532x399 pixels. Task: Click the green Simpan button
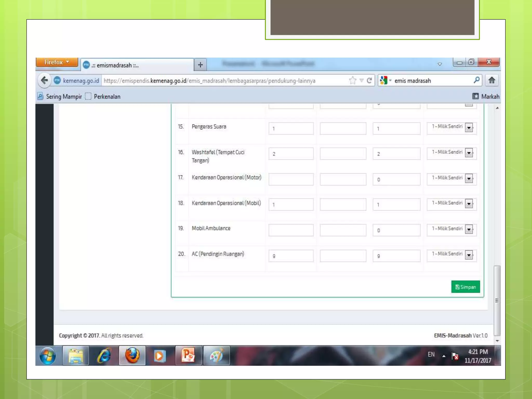465,287
